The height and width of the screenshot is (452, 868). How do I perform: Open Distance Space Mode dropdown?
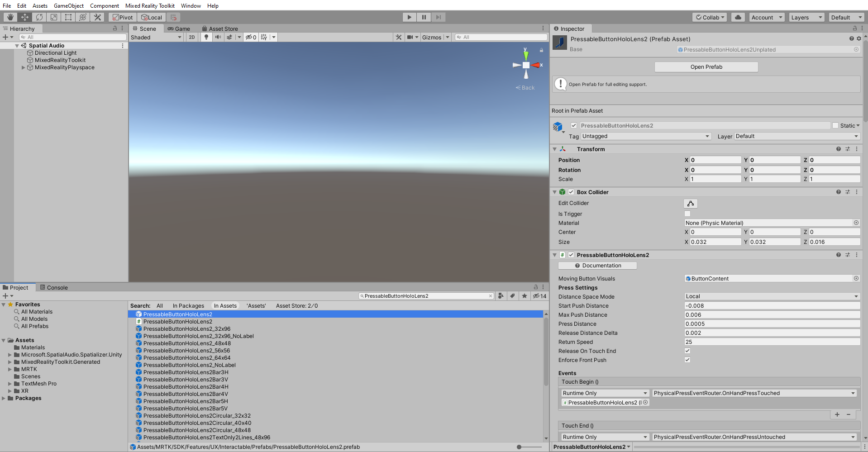(772, 296)
